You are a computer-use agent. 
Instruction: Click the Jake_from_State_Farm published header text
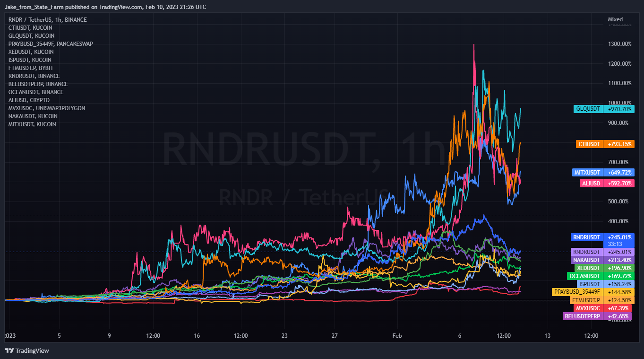pyautogui.click(x=105, y=7)
